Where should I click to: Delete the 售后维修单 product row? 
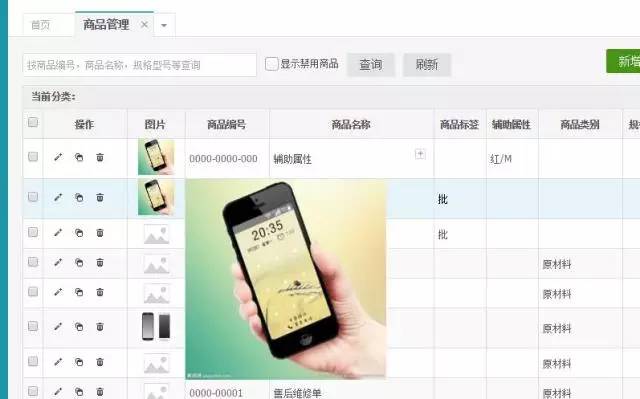coord(100,392)
